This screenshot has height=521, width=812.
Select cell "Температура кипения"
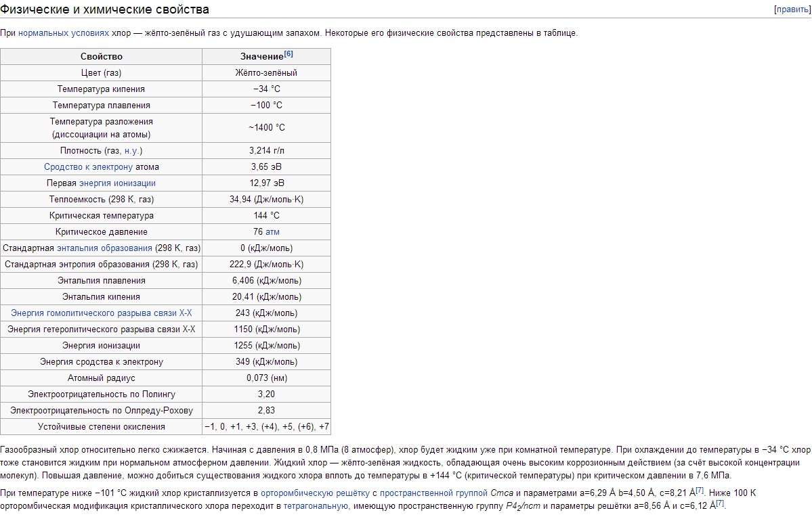pyautogui.click(x=101, y=89)
